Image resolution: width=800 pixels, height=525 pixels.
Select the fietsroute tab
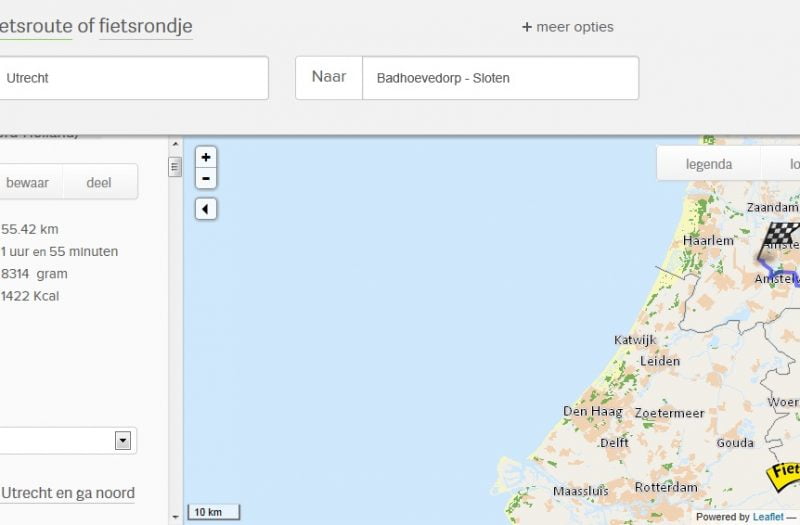[36, 26]
